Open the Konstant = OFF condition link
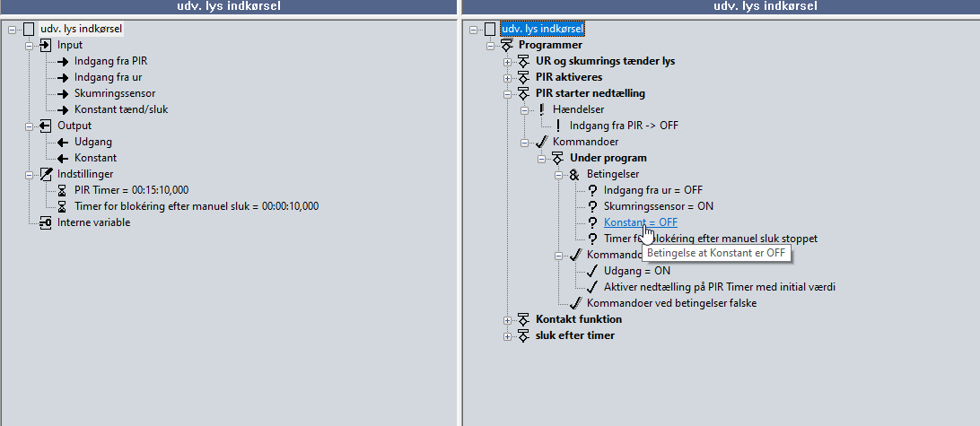The image size is (980, 426). (x=640, y=222)
